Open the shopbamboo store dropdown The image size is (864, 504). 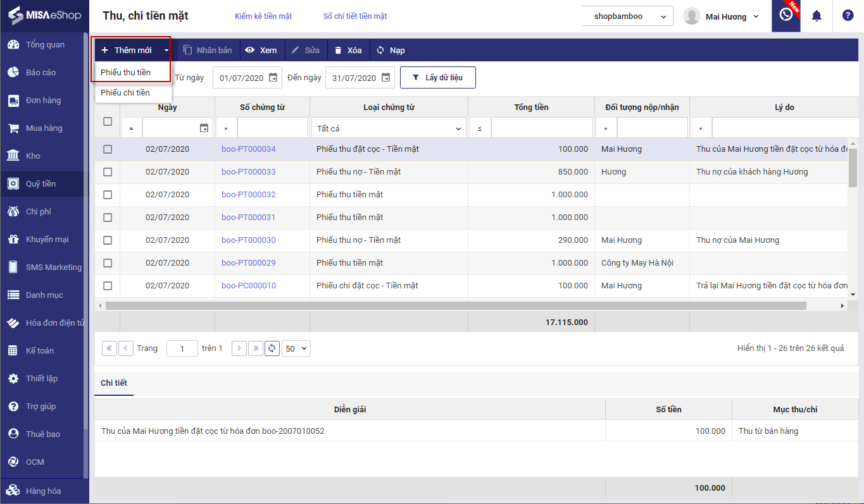pos(627,16)
